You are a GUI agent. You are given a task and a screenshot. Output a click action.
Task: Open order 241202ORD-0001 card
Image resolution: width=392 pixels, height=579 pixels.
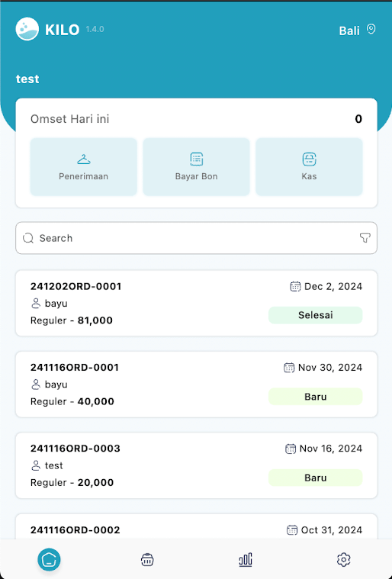tap(196, 303)
